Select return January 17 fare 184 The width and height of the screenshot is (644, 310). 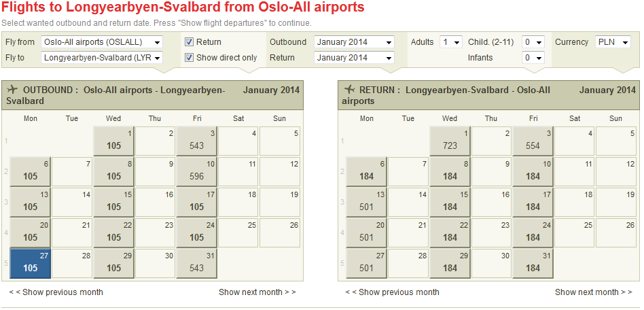(533, 203)
